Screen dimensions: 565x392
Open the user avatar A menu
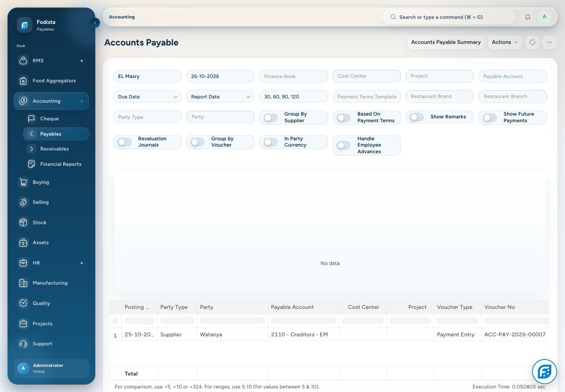click(x=544, y=17)
